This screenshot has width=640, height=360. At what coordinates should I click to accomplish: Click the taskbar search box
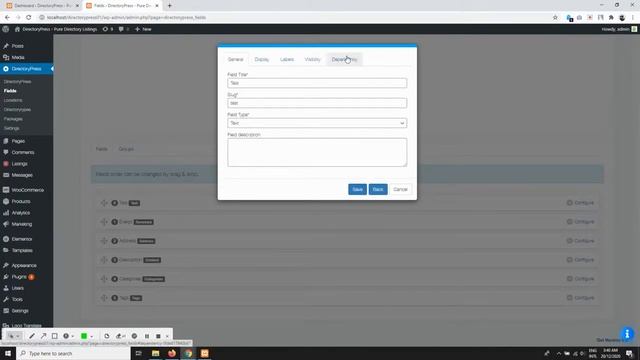coord(73,353)
